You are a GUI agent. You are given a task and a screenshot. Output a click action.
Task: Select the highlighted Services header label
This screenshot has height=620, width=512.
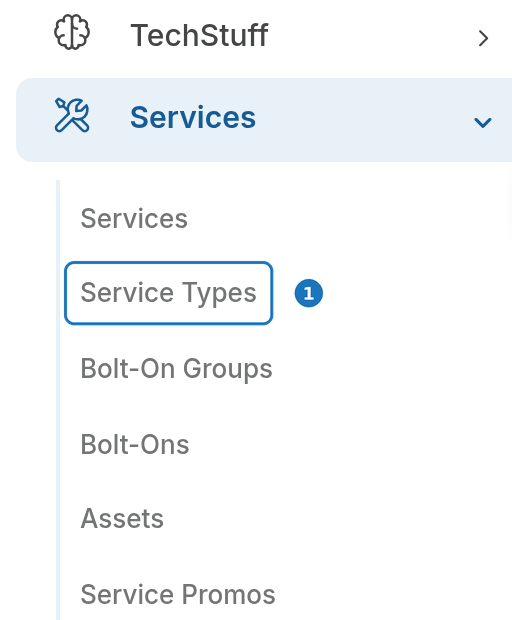point(193,117)
